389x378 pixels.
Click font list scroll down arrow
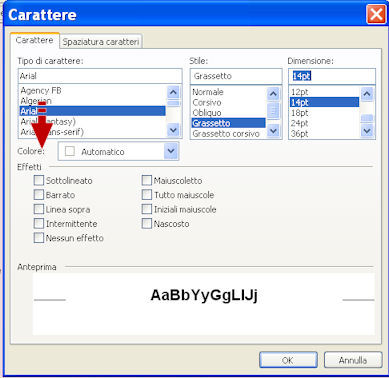point(173,130)
